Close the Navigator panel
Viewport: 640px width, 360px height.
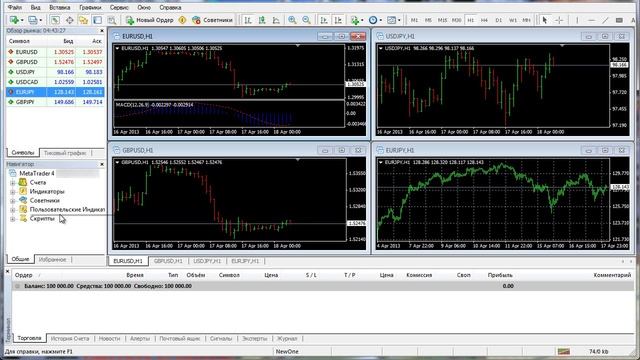(102, 164)
